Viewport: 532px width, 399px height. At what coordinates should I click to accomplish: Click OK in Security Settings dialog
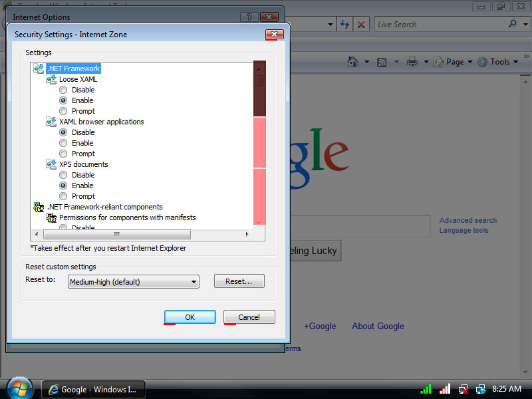pyautogui.click(x=190, y=317)
